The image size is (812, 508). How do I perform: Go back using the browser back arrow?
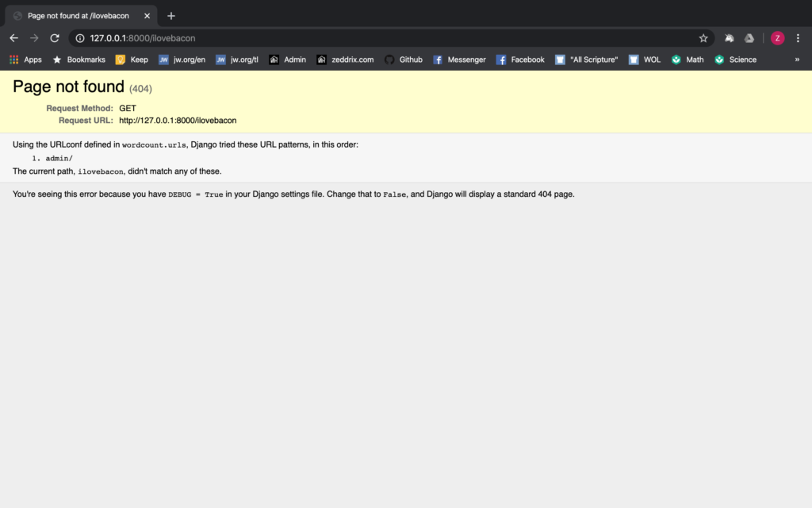[14, 38]
